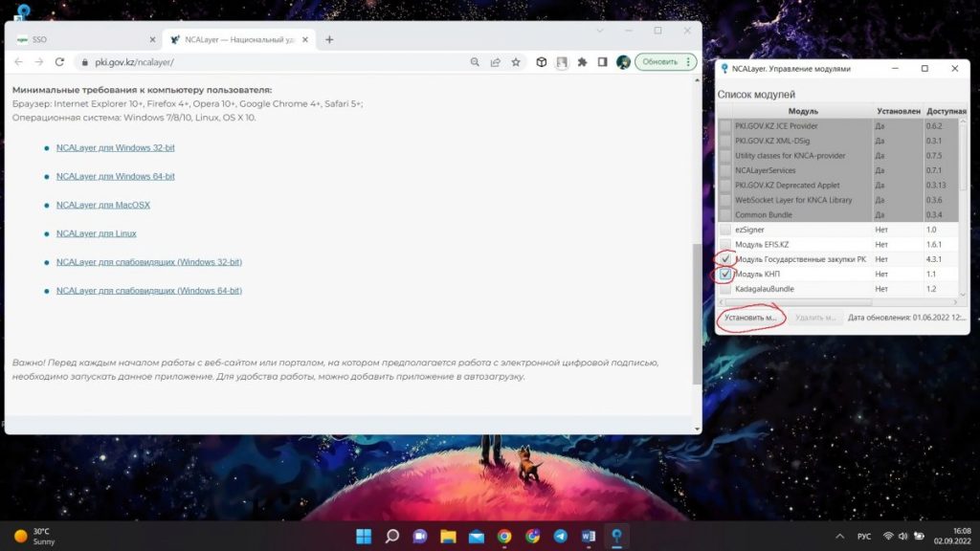The height and width of the screenshot is (551, 980).
Task: Open volume control in tray
Action: pyautogui.click(x=903, y=536)
